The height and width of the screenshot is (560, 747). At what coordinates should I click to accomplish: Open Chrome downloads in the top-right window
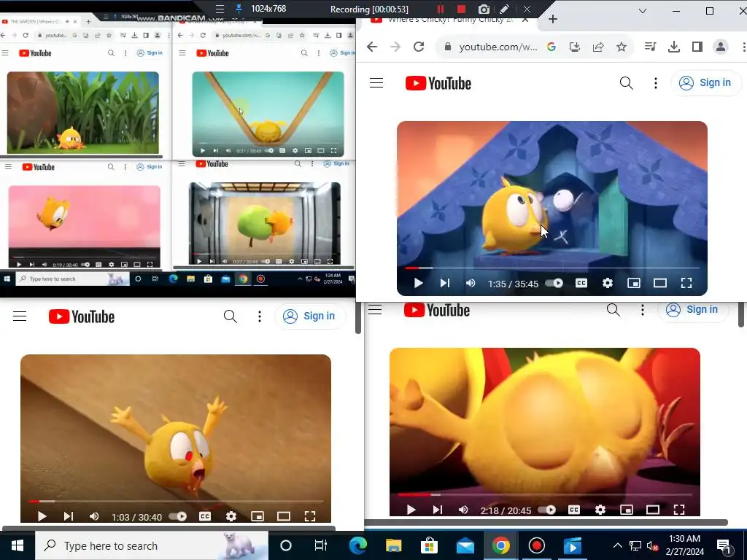point(673,47)
